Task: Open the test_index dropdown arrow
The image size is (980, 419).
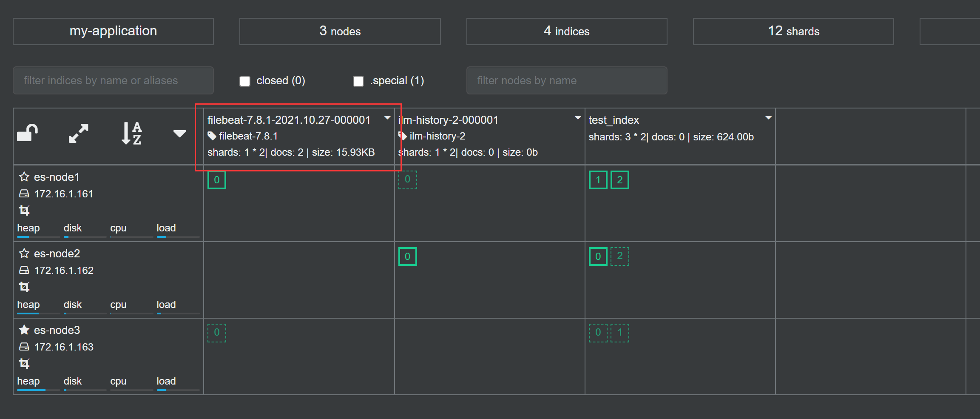Action: [768, 117]
